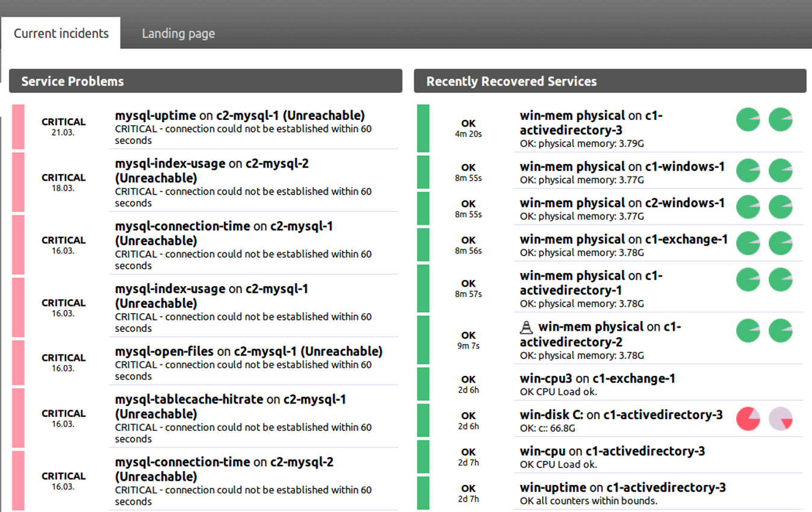Click second pie chart for c2-windows-1
Screen dimensions: 812x512
click(781, 207)
